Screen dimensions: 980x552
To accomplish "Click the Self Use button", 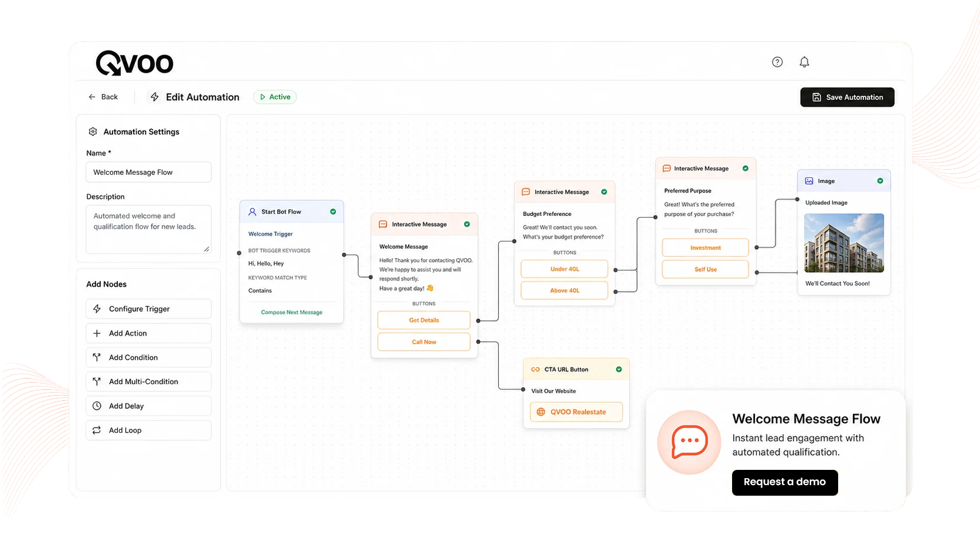I will coord(705,269).
